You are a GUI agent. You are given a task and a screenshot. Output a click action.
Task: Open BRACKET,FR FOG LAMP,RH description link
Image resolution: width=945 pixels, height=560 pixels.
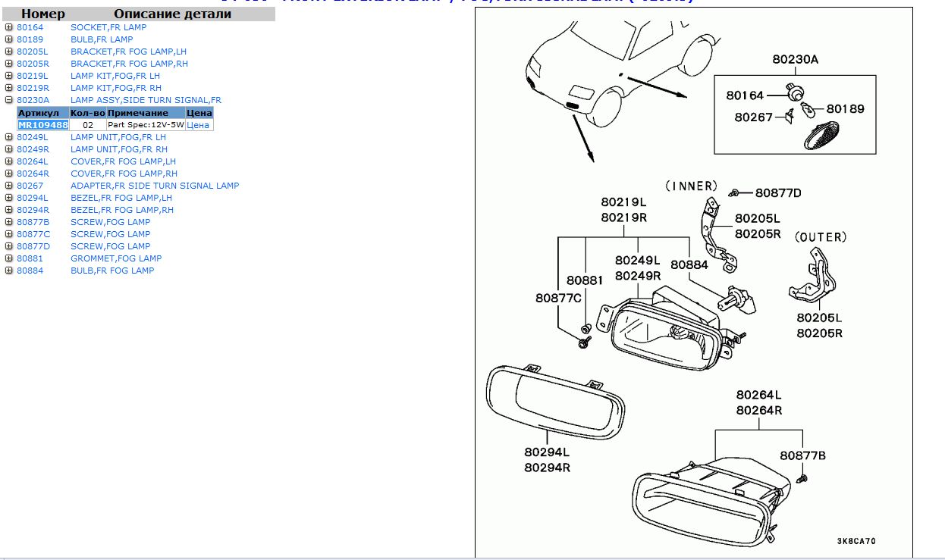[129, 64]
